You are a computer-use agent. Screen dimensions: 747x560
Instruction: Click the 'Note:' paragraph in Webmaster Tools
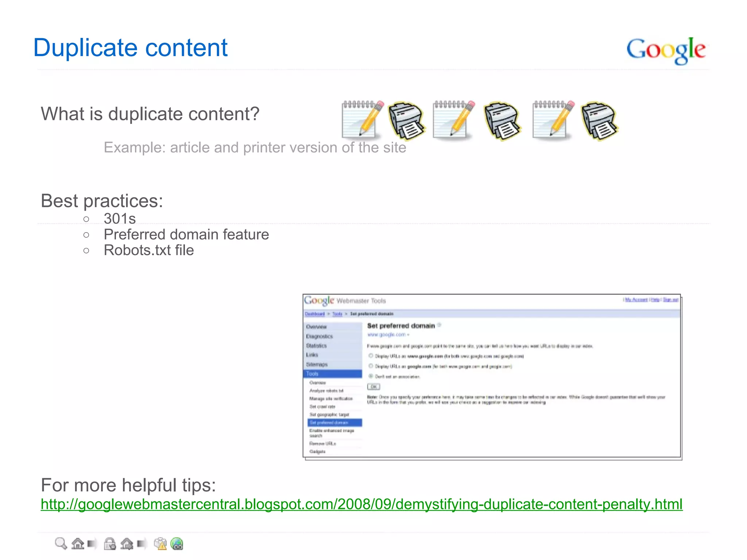point(516,400)
